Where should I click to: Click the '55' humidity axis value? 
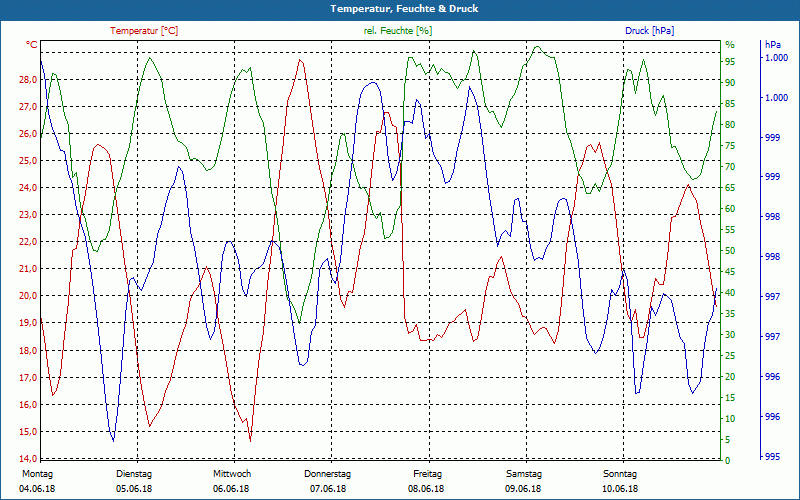coord(730,230)
